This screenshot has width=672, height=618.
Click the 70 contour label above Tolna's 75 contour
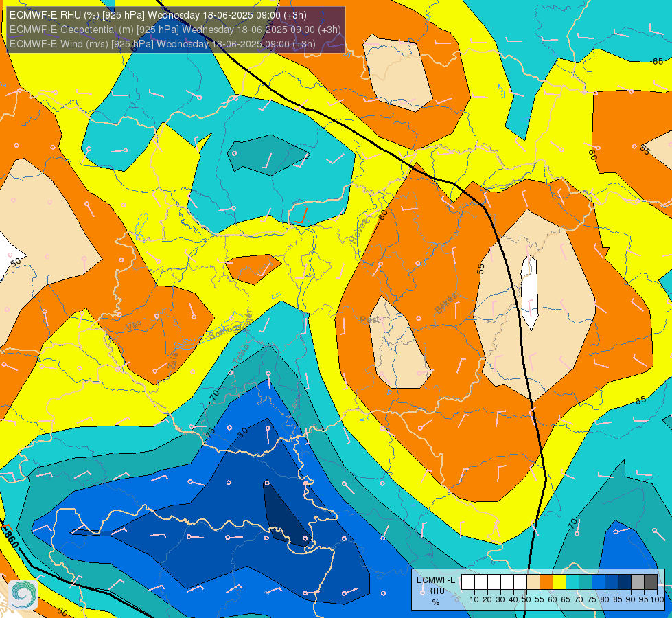(x=214, y=395)
